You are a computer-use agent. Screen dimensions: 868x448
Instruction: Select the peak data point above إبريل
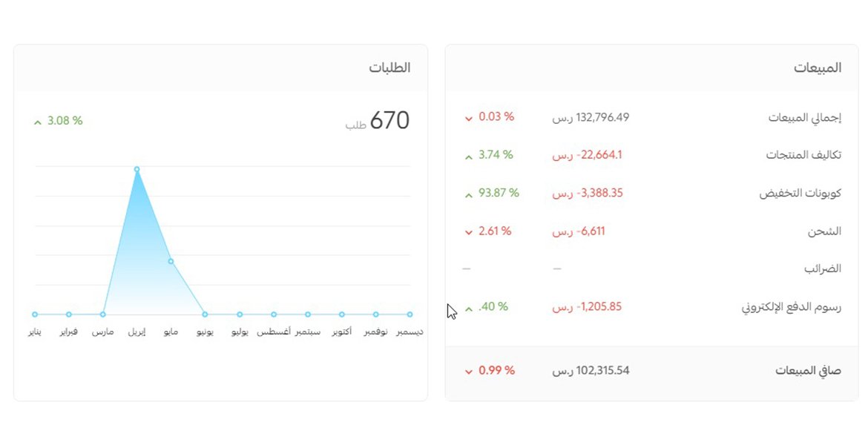137,169
